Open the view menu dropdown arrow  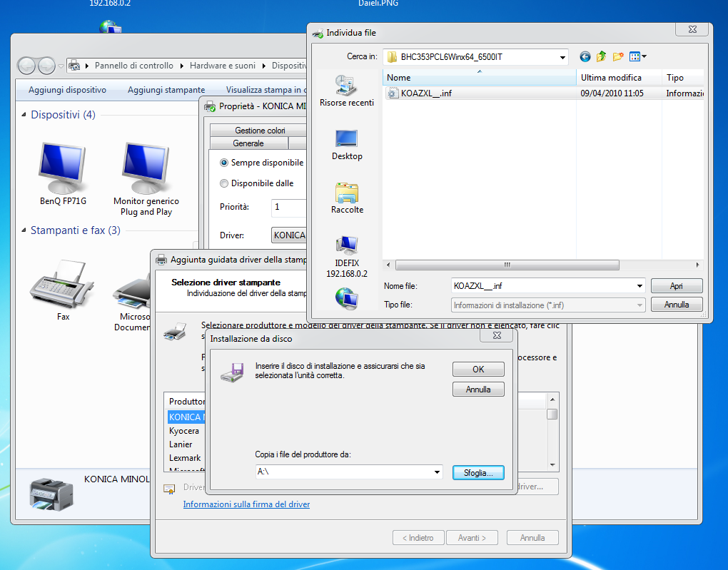[644, 56]
